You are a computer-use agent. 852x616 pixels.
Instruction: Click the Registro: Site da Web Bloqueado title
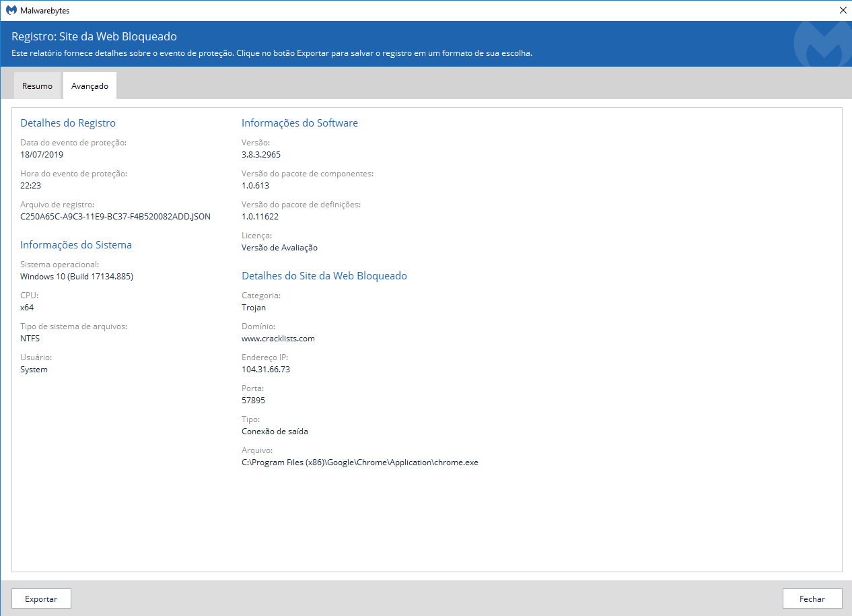coord(94,36)
